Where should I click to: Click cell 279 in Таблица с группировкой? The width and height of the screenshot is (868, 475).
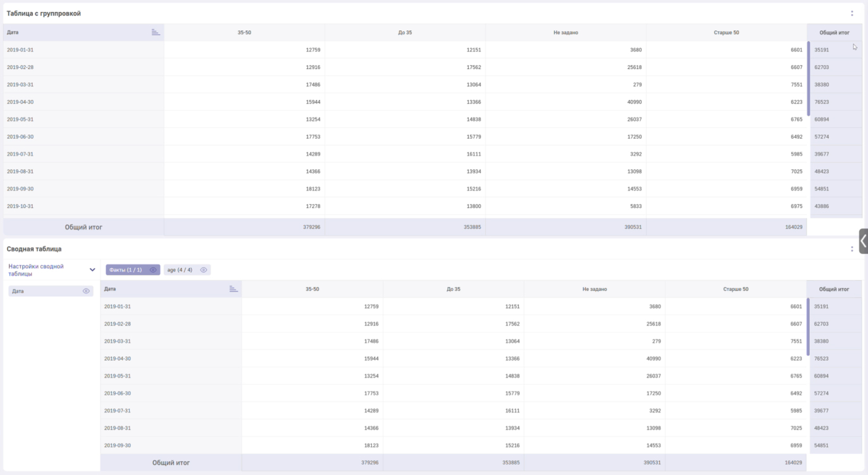point(566,85)
